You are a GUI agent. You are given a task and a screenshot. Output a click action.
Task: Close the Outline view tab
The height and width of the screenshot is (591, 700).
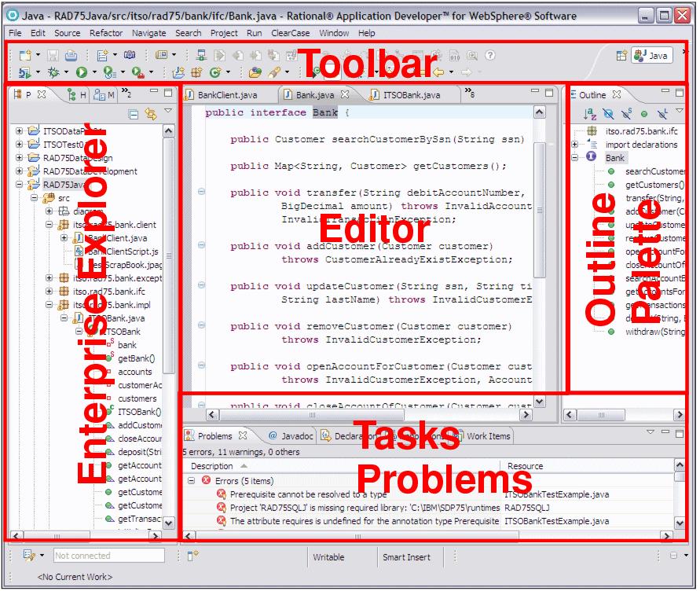[617, 94]
